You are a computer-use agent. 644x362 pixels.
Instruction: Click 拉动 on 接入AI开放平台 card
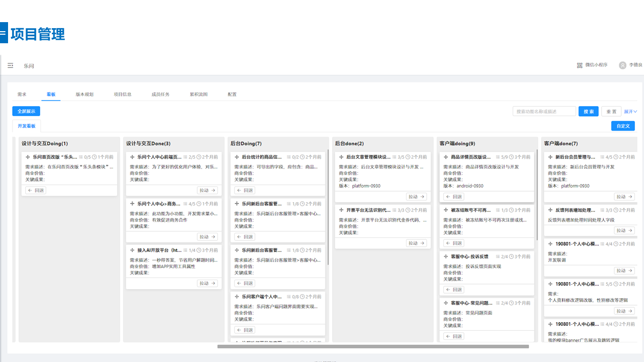(x=207, y=283)
